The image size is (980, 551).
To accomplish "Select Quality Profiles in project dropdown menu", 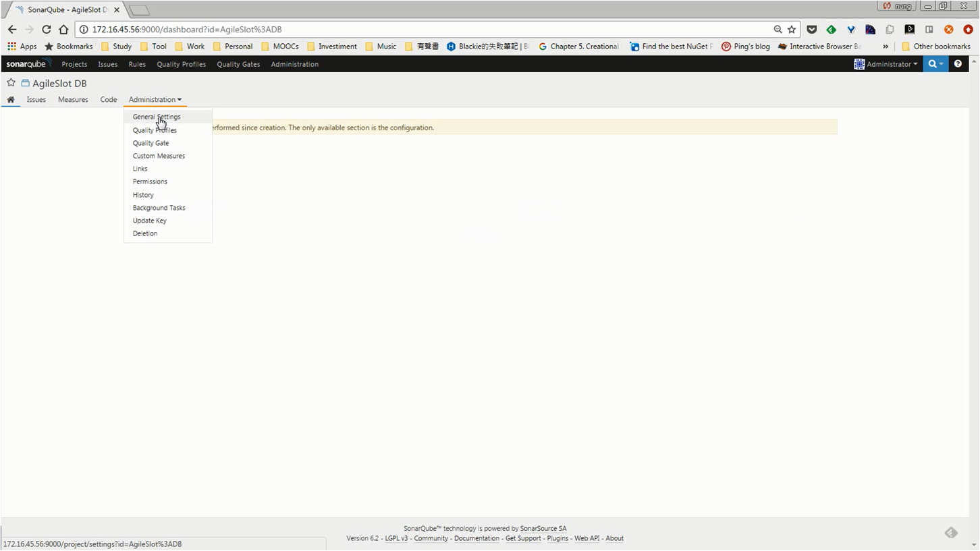I will [x=155, y=130].
